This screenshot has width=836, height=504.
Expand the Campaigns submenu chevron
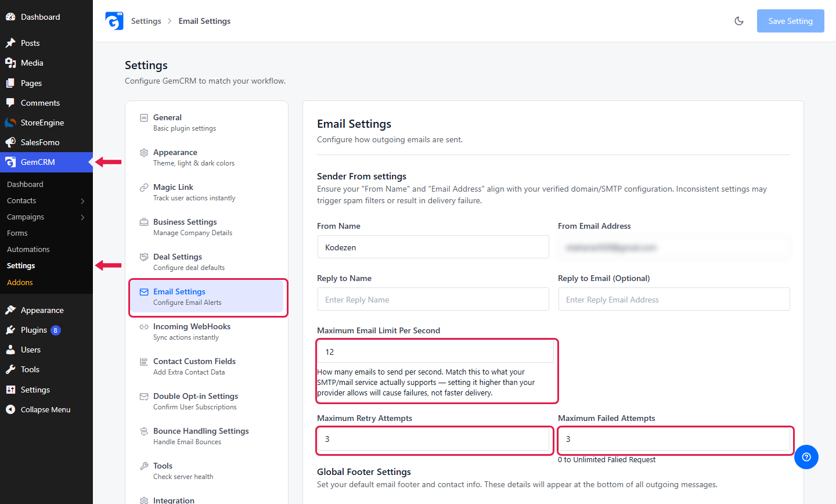pos(82,217)
